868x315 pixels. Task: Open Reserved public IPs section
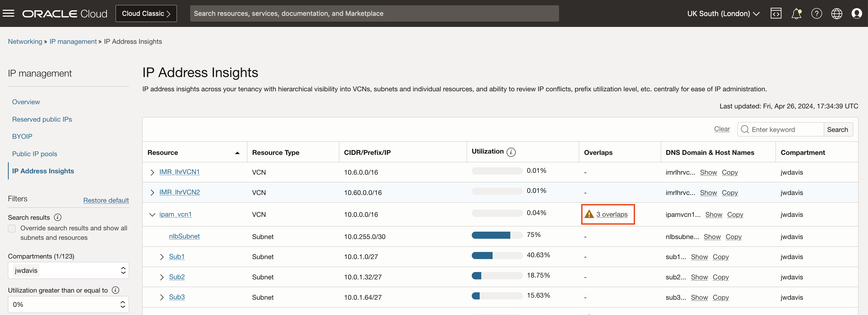coord(42,119)
